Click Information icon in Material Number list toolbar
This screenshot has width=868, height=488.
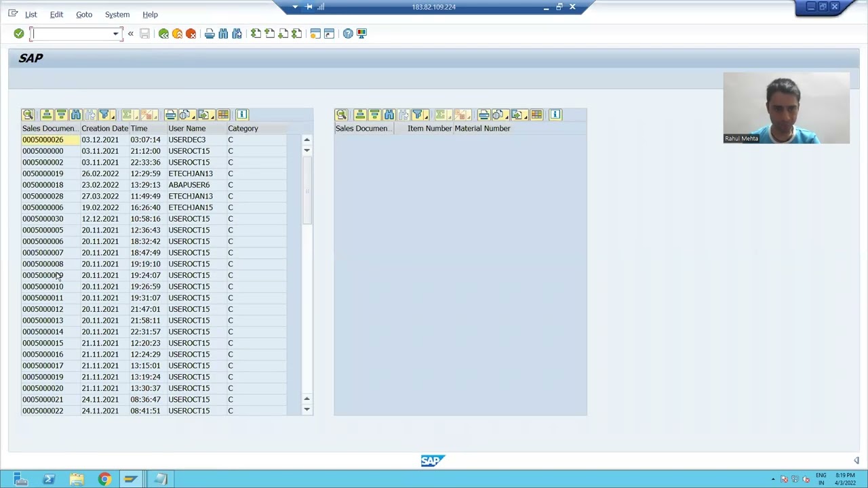click(555, 115)
